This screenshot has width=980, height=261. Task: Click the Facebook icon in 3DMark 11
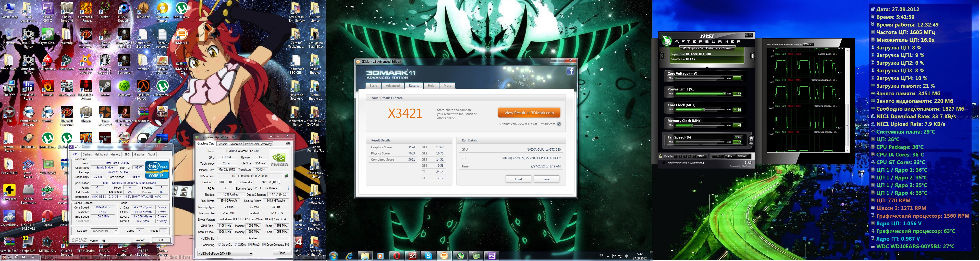pyautogui.click(x=570, y=71)
